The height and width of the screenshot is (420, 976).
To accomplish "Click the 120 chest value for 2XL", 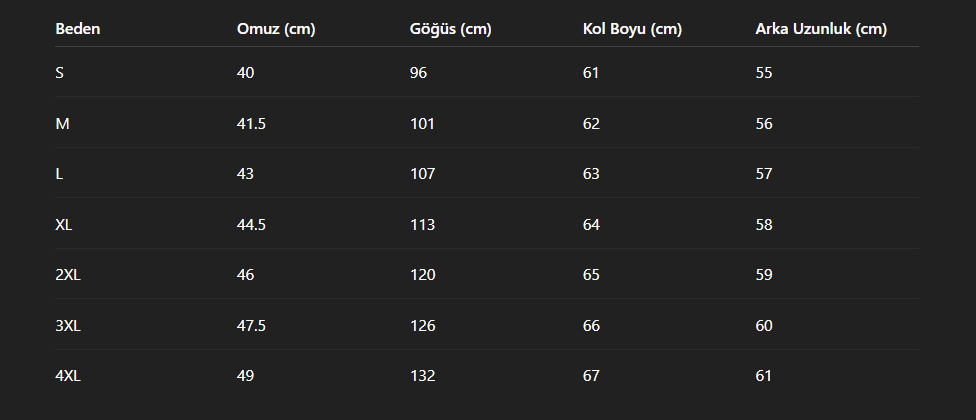I will pos(423,274).
